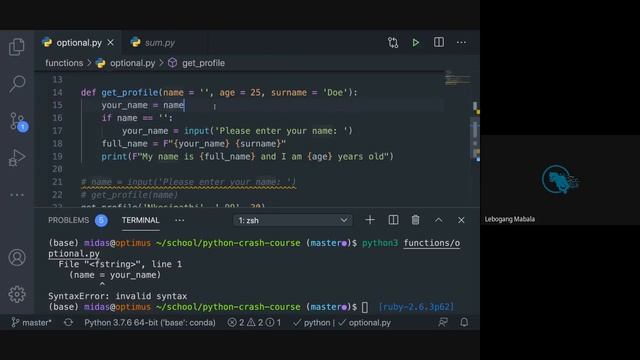
Task: Open notifications bell in status bar
Action: (464, 322)
